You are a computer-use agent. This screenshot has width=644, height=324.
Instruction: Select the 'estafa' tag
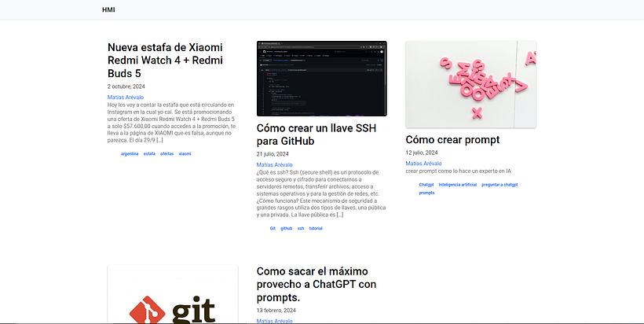pyautogui.click(x=149, y=154)
